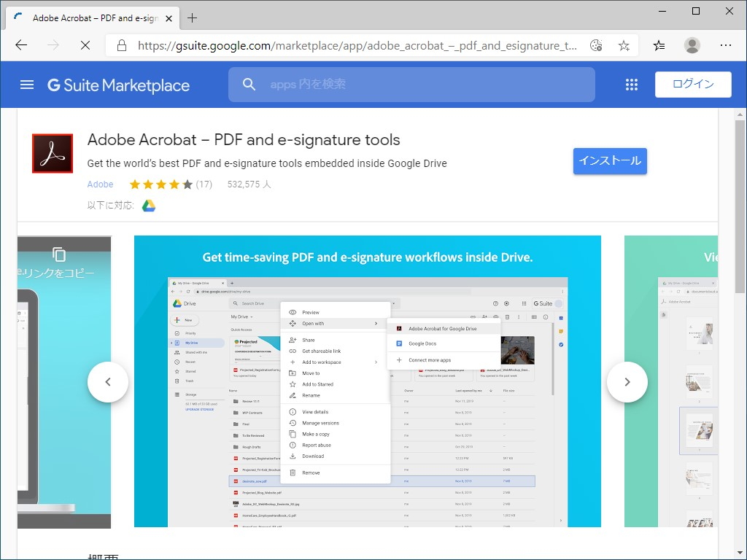Click the Google Drive compatibility icon
The image size is (747, 560).
coord(148,206)
